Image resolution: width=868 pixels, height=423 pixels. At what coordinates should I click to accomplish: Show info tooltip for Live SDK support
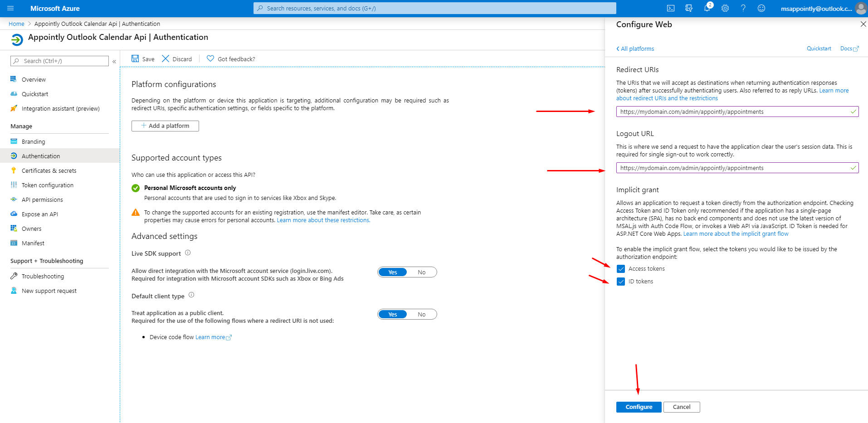tap(188, 253)
